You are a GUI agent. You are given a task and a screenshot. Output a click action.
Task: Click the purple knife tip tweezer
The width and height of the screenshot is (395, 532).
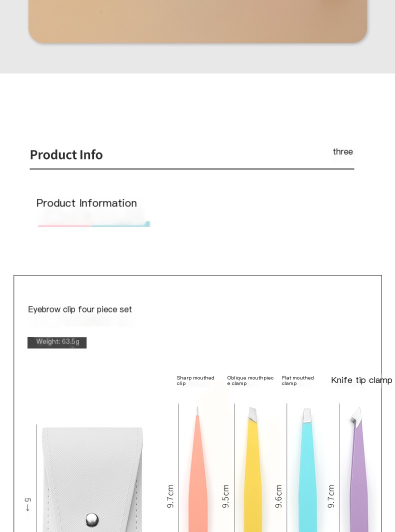(x=358, y=475)
